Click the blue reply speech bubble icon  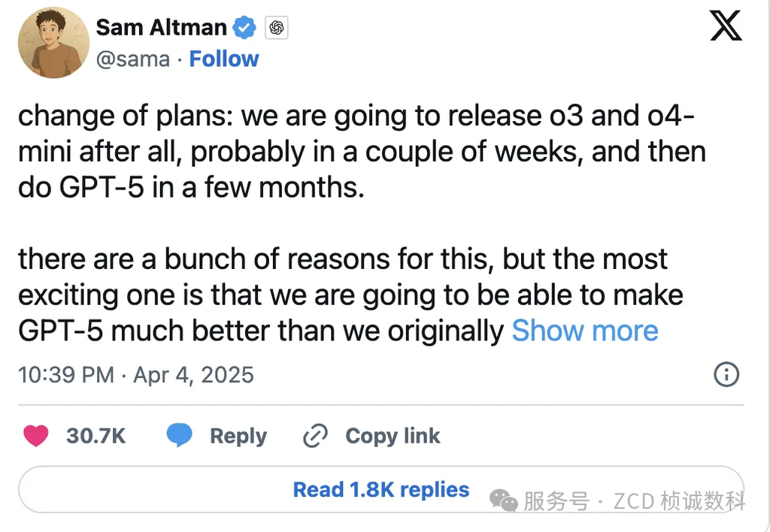click(179, 435)
